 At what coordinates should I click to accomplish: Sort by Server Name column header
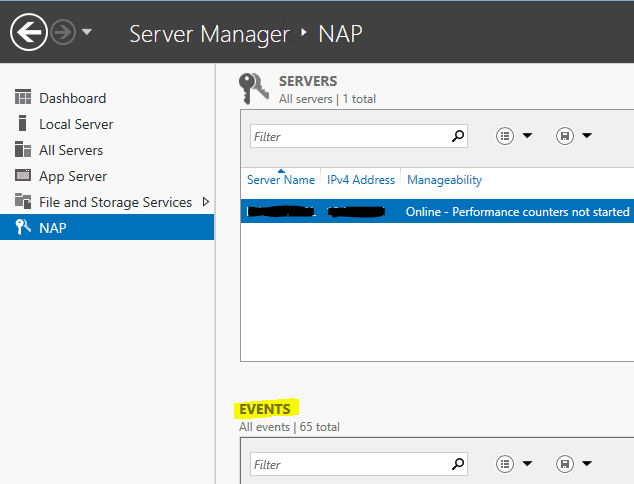(x=281, y=180)
